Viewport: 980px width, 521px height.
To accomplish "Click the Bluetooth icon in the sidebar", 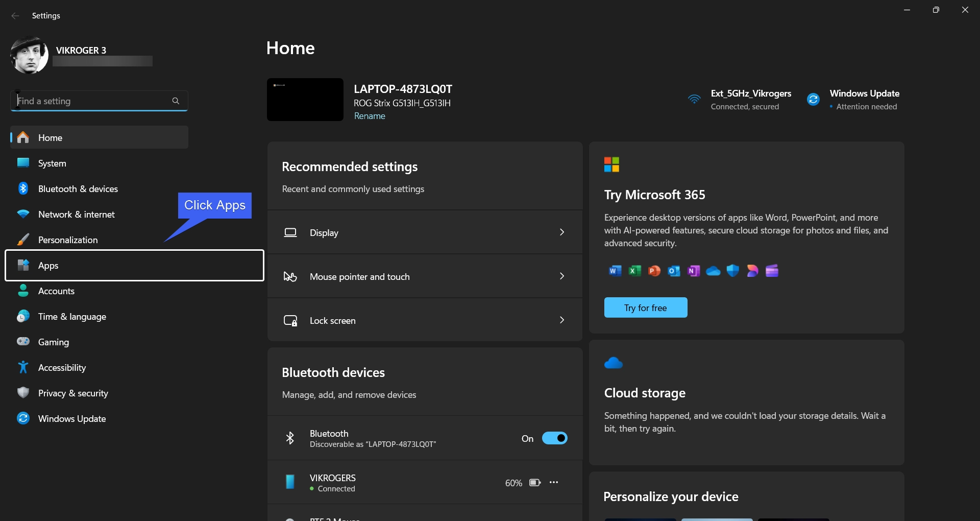I will point(23,188).
